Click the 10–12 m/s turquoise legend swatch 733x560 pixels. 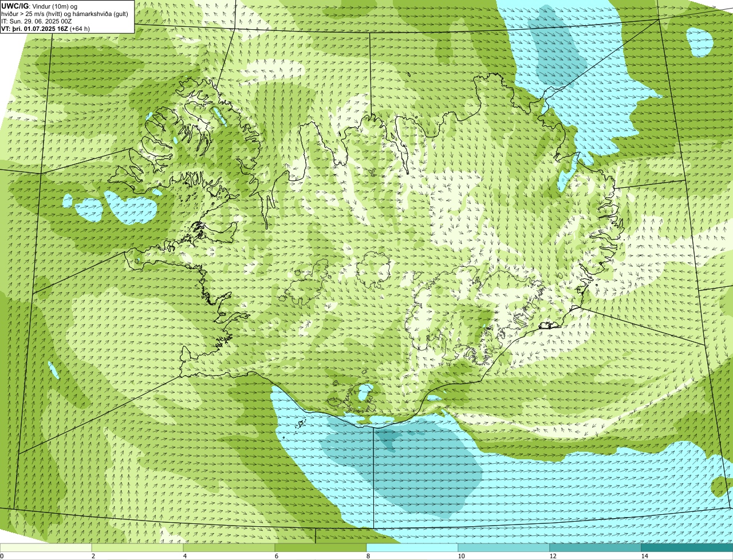tap(504, 547)
